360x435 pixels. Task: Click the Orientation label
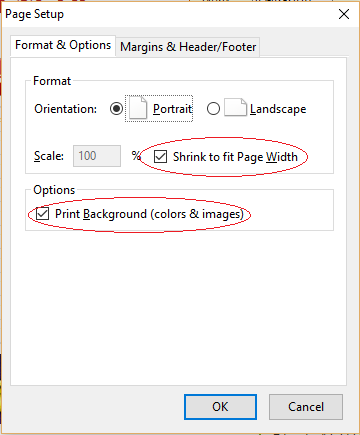coord(65,109)
